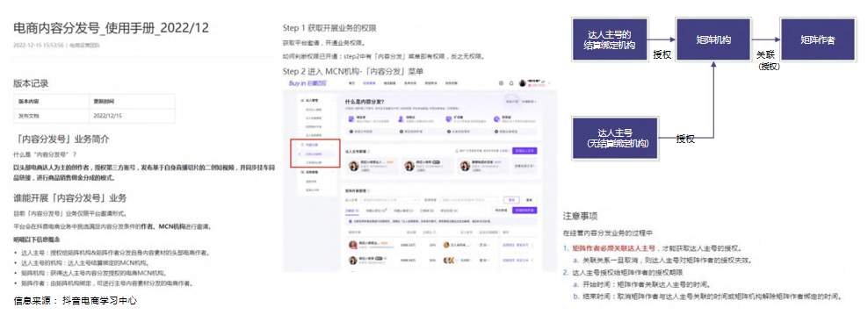The image size is (868, 329).
Task: Click the fourth feature icon in banner
Action: (496, 119)
